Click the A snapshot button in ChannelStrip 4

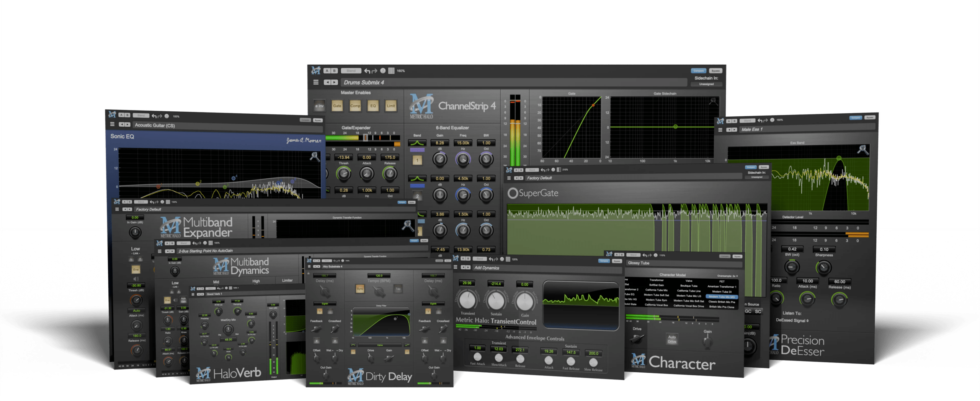(327, 71)
